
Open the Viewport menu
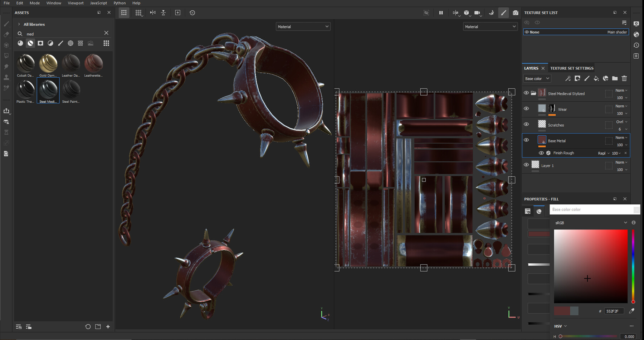point(75,3)
